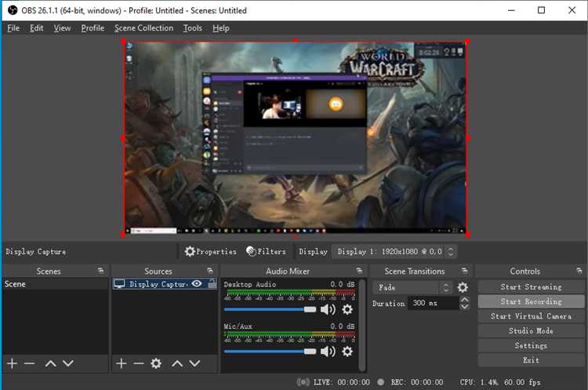588x390 pixels.
Task: Click the REC status dot indicator
Action: coord(380,382)
